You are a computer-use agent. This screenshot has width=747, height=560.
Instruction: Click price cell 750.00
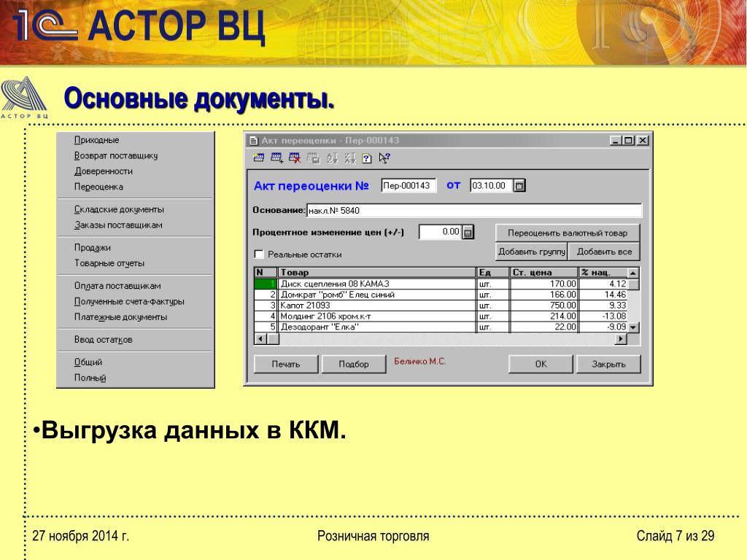(x=544, y=306)
